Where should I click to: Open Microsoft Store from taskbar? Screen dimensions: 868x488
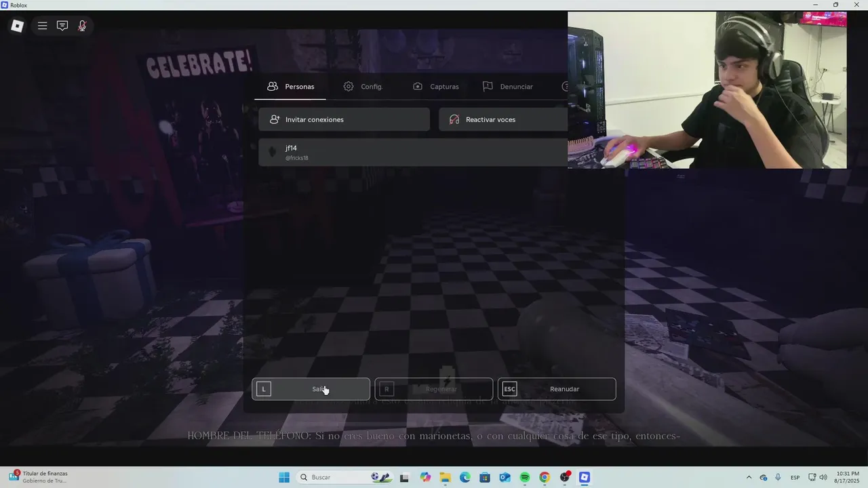click(x=485, y=477)
